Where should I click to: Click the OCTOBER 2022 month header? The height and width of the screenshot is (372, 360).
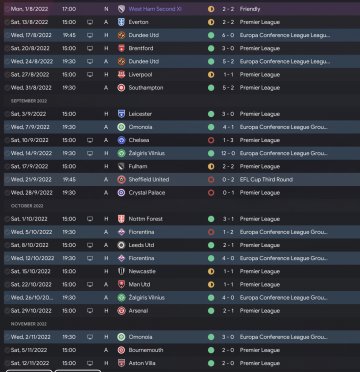(x=27, y=206)
